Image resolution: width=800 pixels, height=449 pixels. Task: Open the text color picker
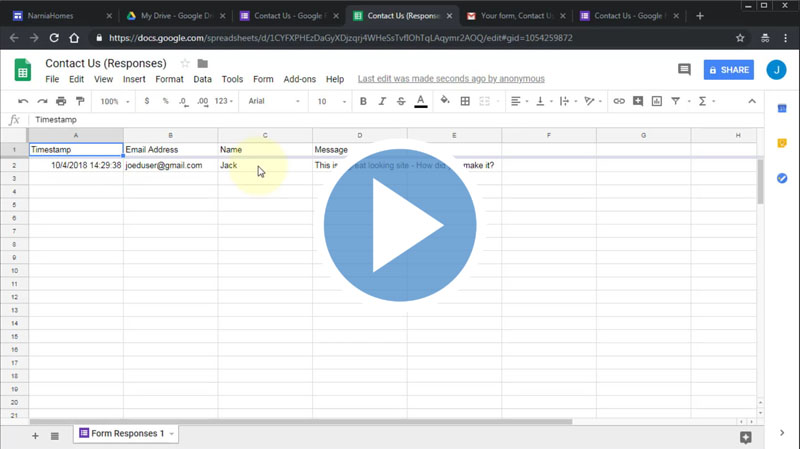tap(421, 101)
